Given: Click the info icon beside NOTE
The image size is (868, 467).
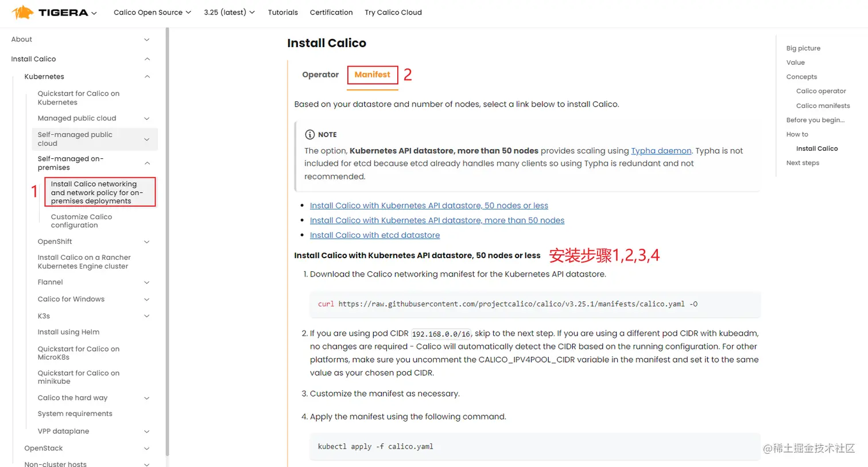Looking at the screenshot, I should pos(309,134).
